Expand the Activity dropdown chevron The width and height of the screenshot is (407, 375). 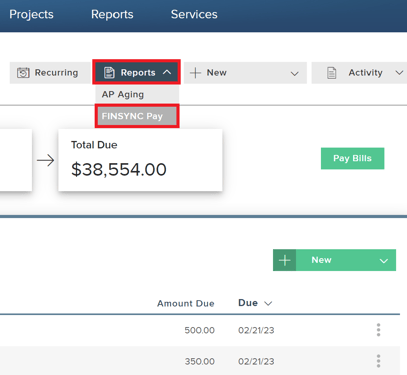point(399,72)
